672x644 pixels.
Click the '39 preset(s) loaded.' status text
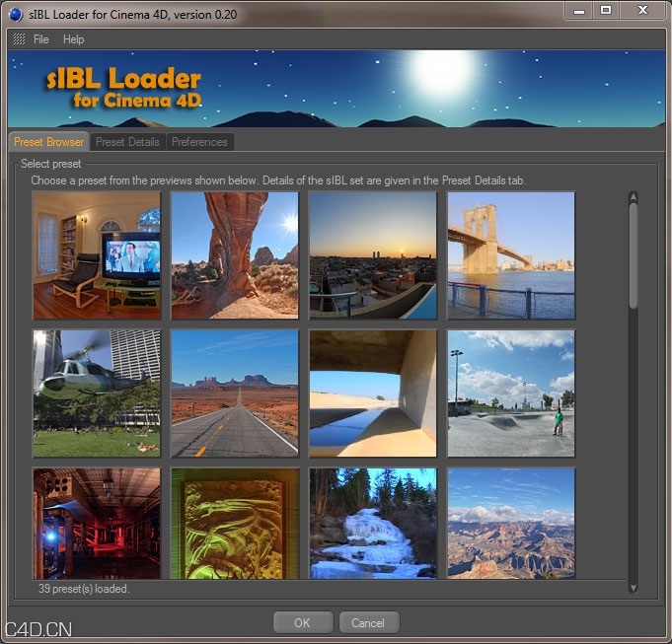coord(84,589)
